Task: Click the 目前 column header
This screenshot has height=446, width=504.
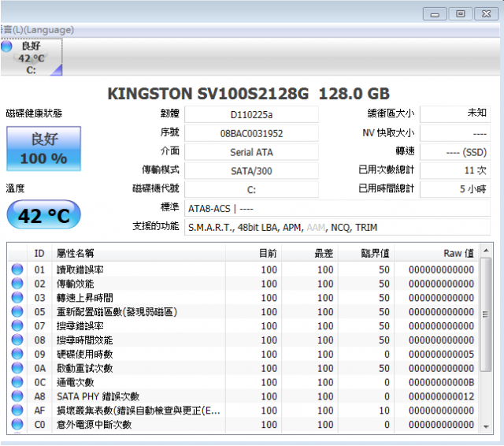Action: (x=254, y=253)
